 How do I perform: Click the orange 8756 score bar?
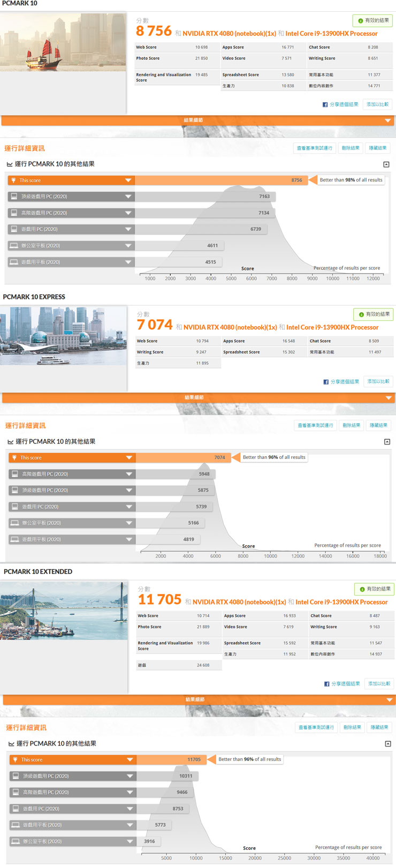pyautogui.click(x=219, y=180)
